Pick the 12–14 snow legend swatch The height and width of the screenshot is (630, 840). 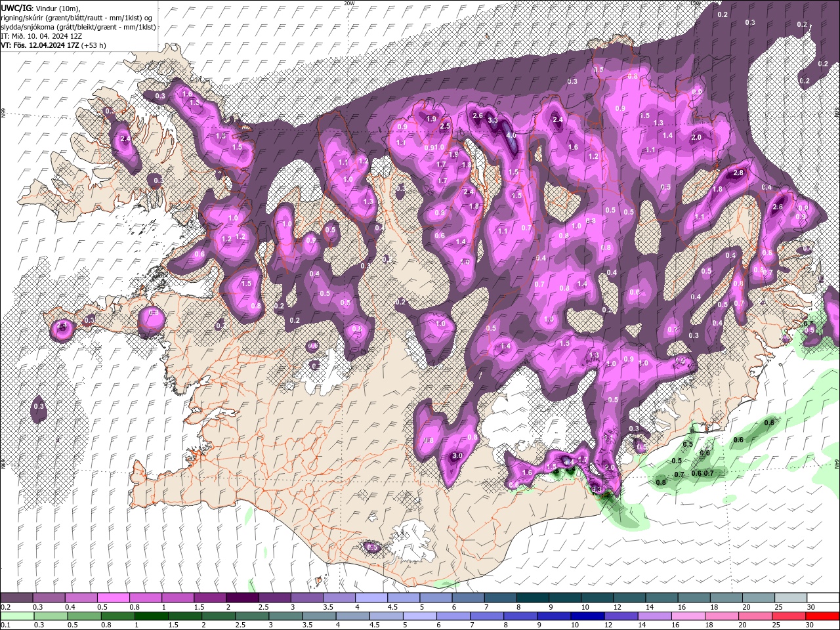(x=629, y=598)
